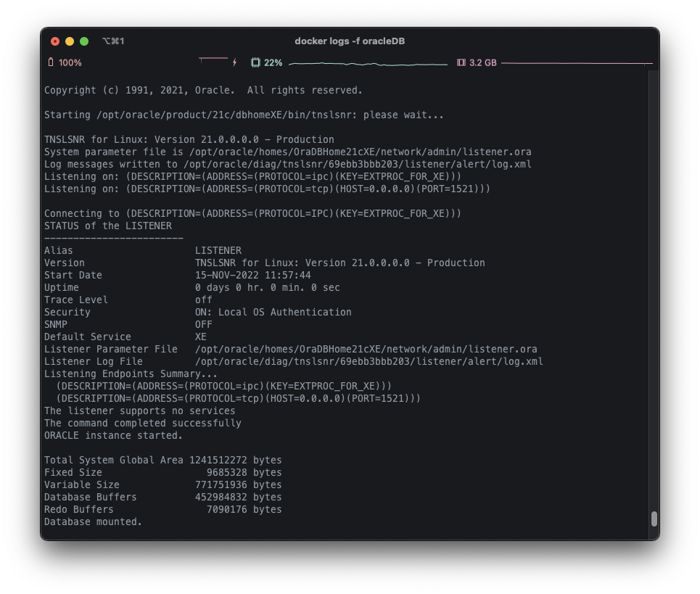Click the memory usage graph line
The image size is (700, 594).
pos(577,63)
